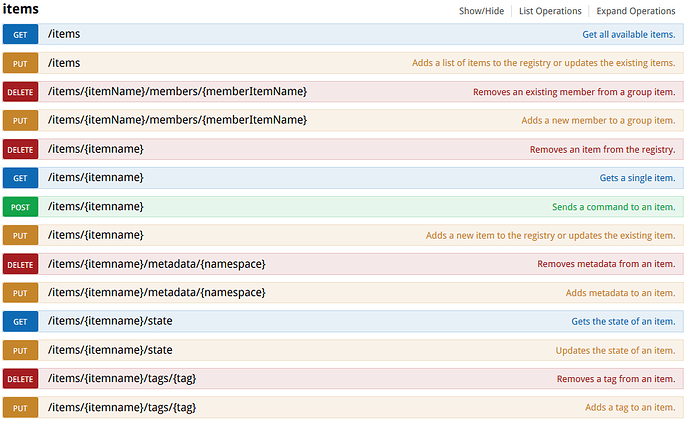
Task: Expand the PUT /items/{itemName}/members/{memberItemName} path
Action: tap(177, 120)
